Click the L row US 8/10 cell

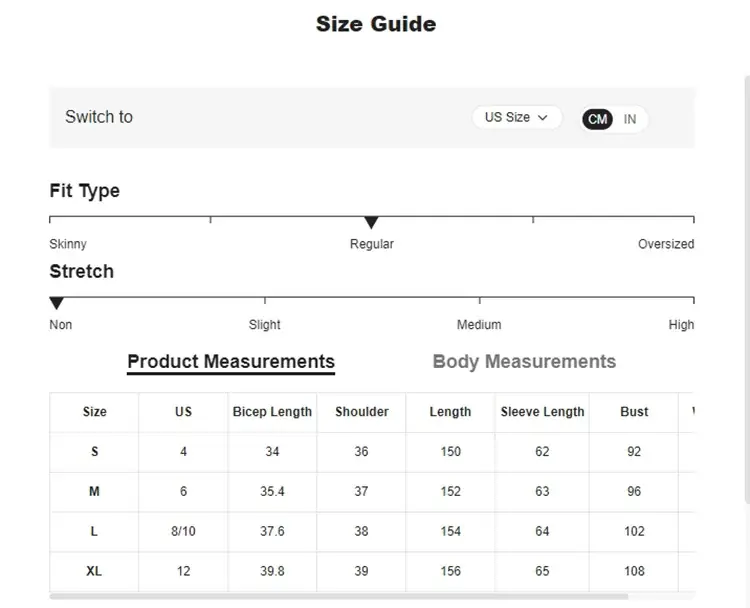pyautogui.click(x=183, y=532)
